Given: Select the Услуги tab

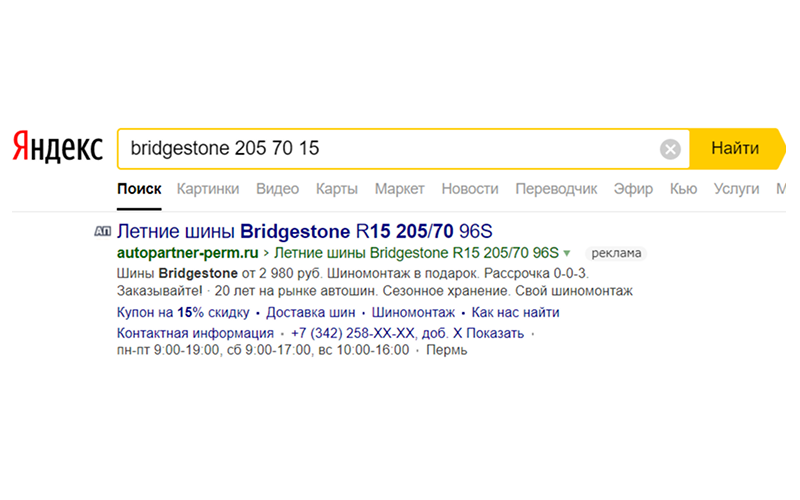Looking at the screenshot, I should point(737,188).
